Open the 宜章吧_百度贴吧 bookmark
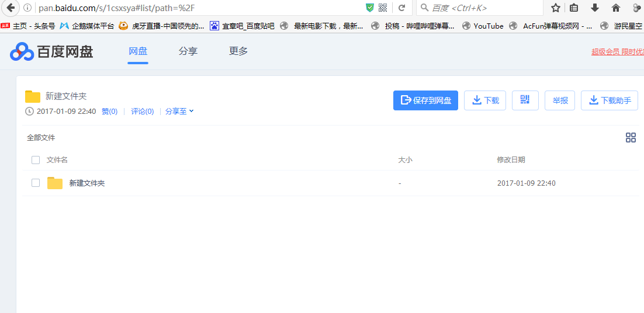This screenshot has width=644, height=313. point(242,26)
